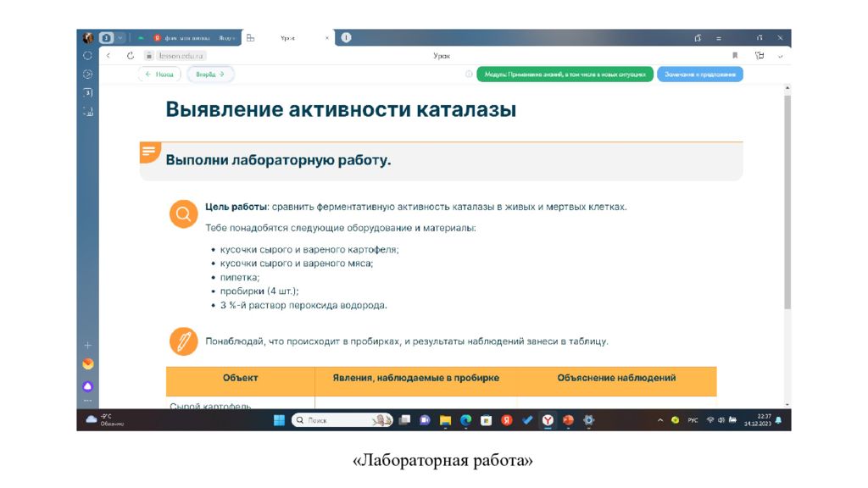Open the purple Alice assistant icon
The height and width of the screenshot is (488, 868).
(x=87, y=386)
